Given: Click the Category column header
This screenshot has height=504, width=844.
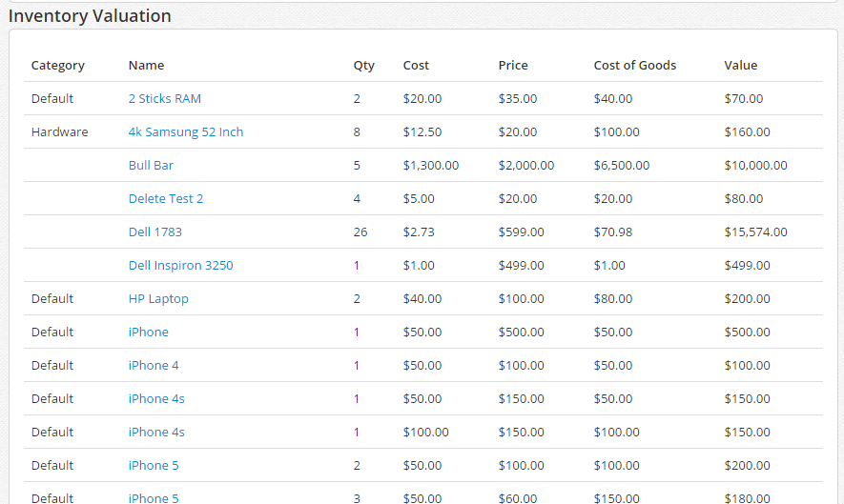Looking at the screenshot, I should pos(58,66).
